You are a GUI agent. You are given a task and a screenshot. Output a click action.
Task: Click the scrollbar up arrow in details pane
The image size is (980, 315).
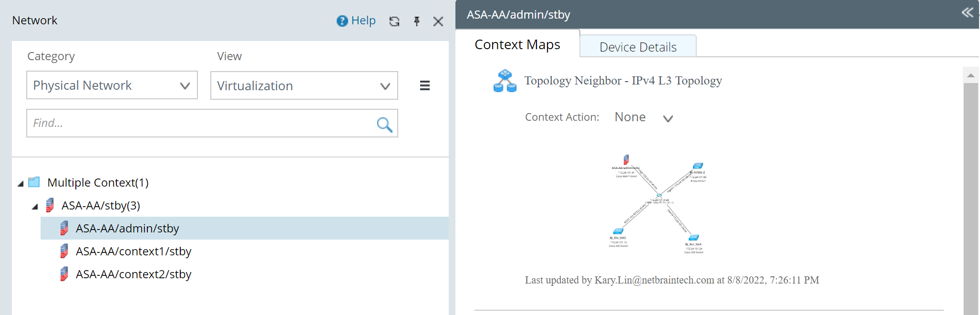coord(970,75)
